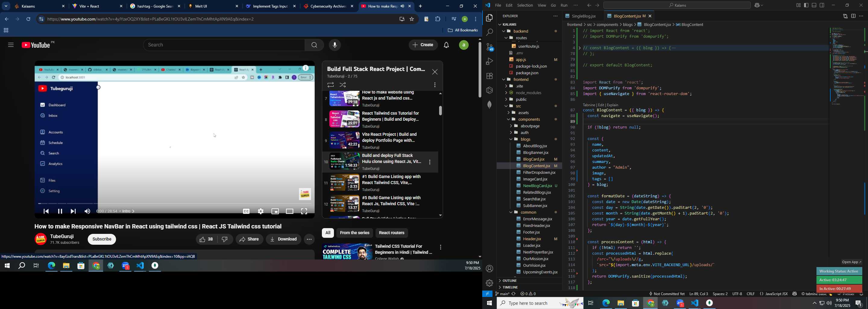Open the Selection menu in VS Code
The width and height of the screenshot is (868, 309).
click(525, 5)
